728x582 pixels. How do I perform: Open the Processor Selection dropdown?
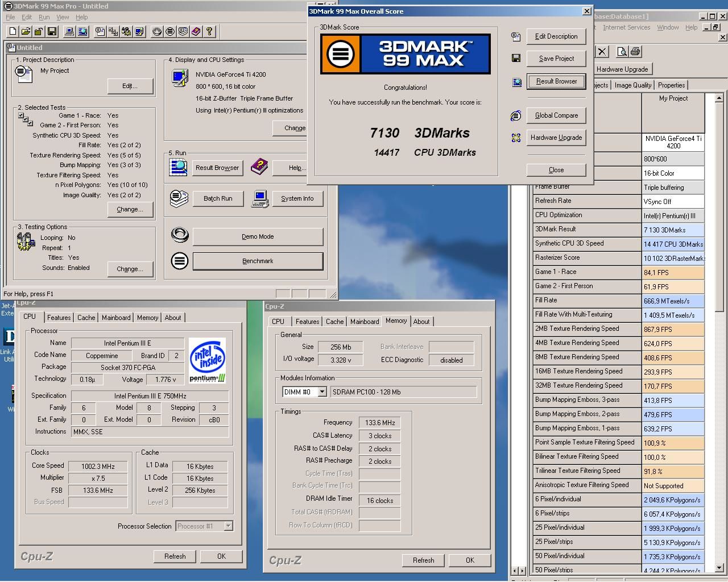click(x=228, y=526)
